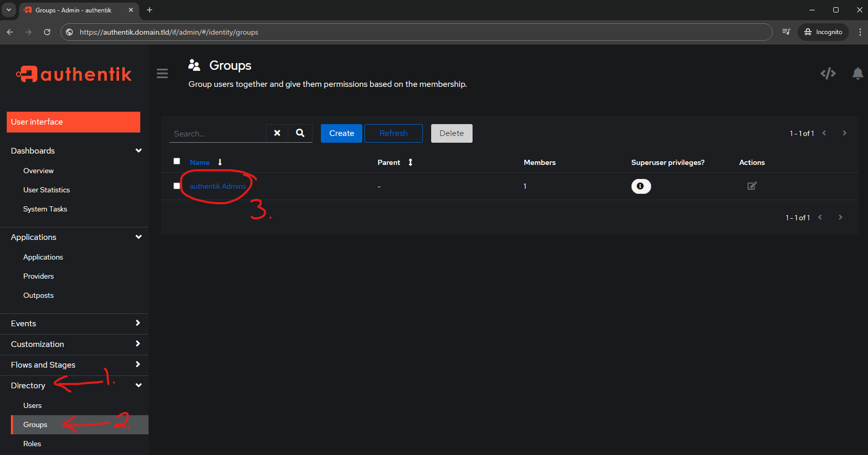
Task: Minimize the browser window
Action: point(812,10)
